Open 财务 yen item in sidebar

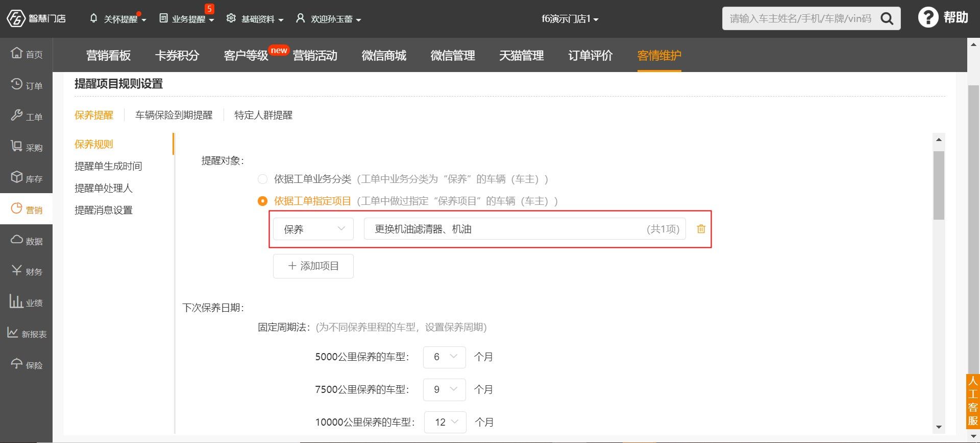[x=27, y=271]
